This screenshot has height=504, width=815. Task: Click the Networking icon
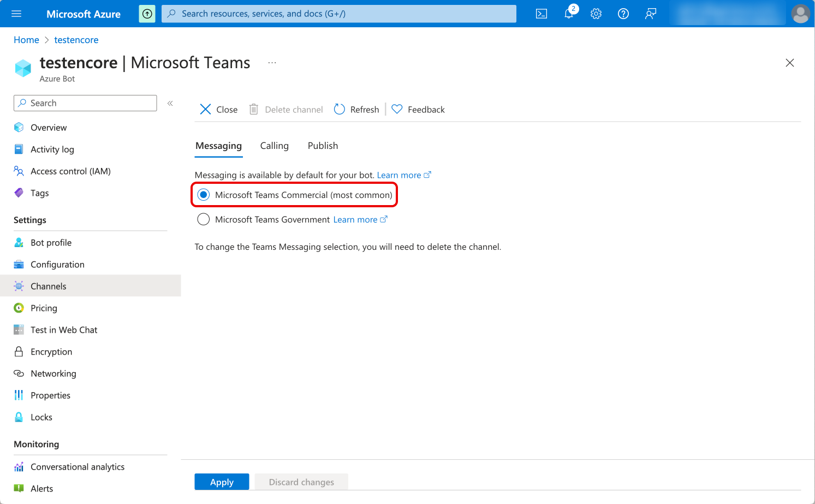tap(19, 373)
